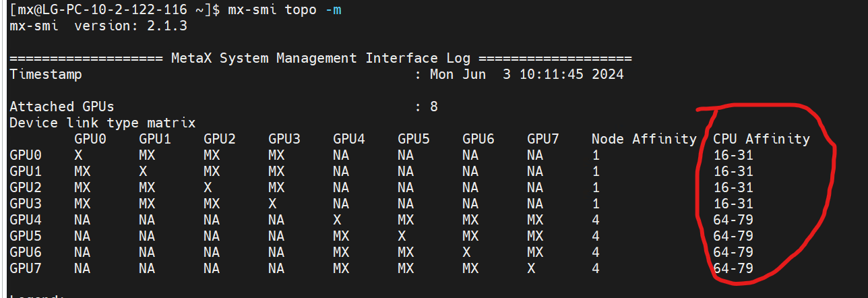The height and width of the screenshot is (298, 868).
Task: Click the Attached GPUs label
Action: click(62, 107)
